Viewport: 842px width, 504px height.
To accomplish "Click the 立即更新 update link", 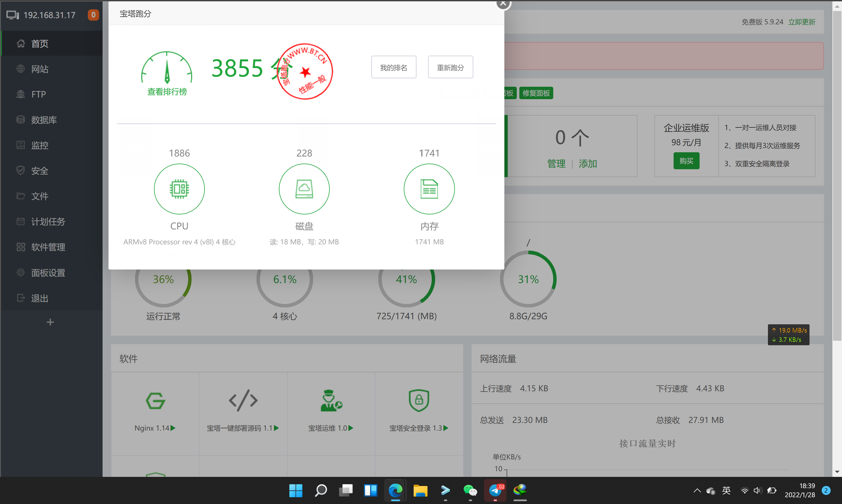I will pos(802,22).
